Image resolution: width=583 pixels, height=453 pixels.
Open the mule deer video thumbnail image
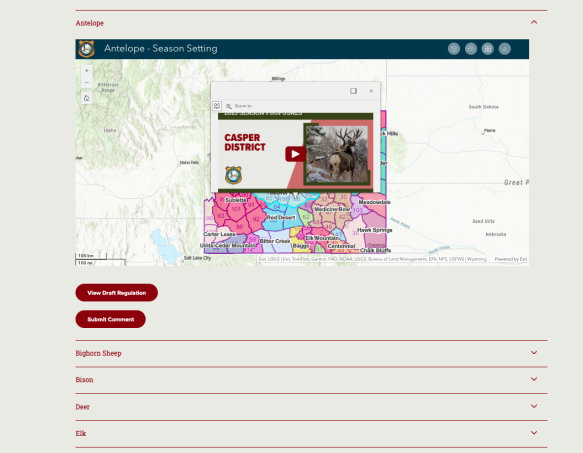pyautogui.click(x=337, y=154)
